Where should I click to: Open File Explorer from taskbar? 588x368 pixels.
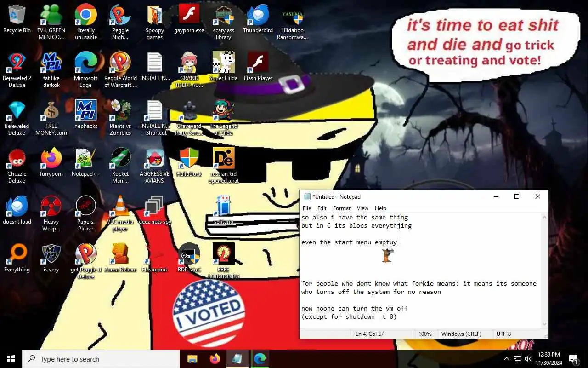pyautogui.click(x=192, y=359)
